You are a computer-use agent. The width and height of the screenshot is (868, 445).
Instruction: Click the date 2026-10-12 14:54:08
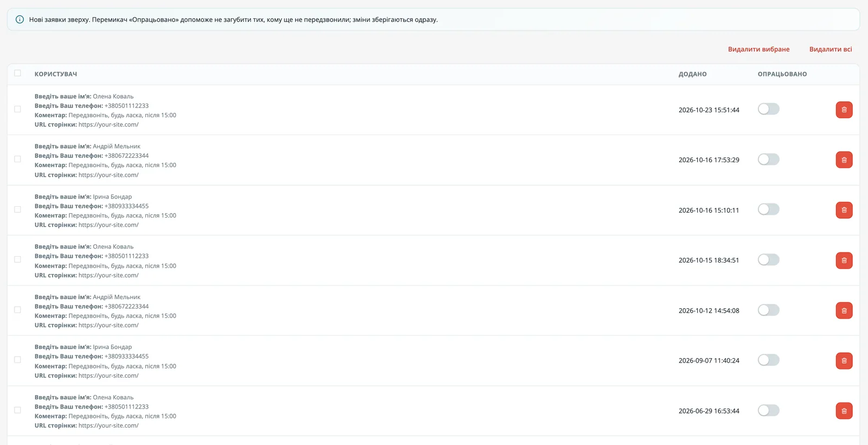click(x=709, y=311)
